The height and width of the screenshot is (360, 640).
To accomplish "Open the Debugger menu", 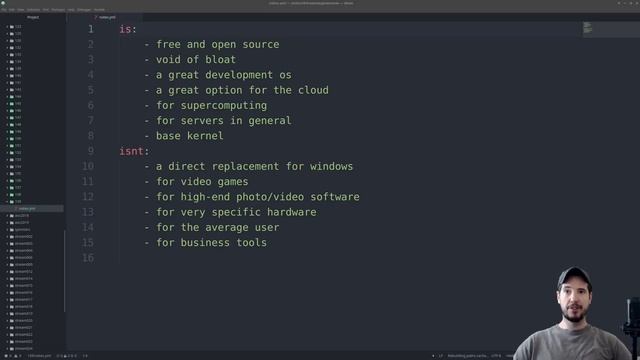I will [x=84, y=10].
